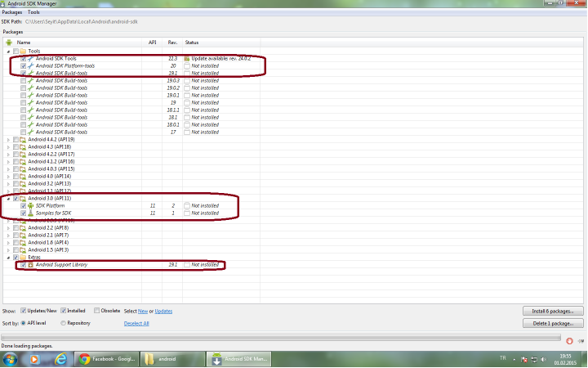Viewport: 588px width, 368px height.
Task: Click the Deselect All link
Action: point(136,323)
